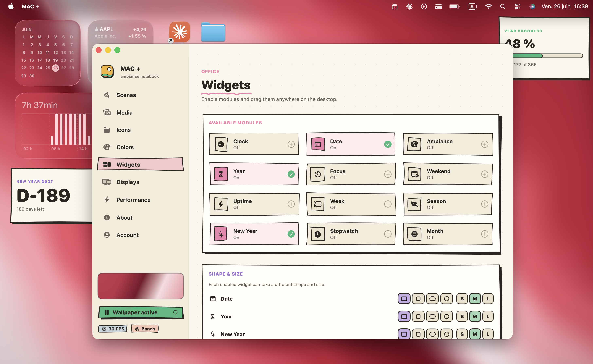Select the circle shape for Date

(x=446, y=299)
